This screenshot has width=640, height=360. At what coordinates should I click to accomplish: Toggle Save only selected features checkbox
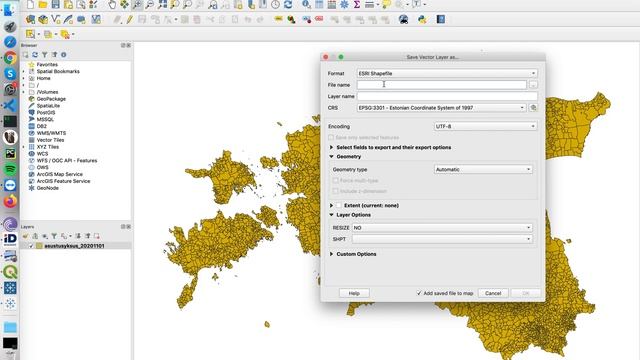(331, 138)
